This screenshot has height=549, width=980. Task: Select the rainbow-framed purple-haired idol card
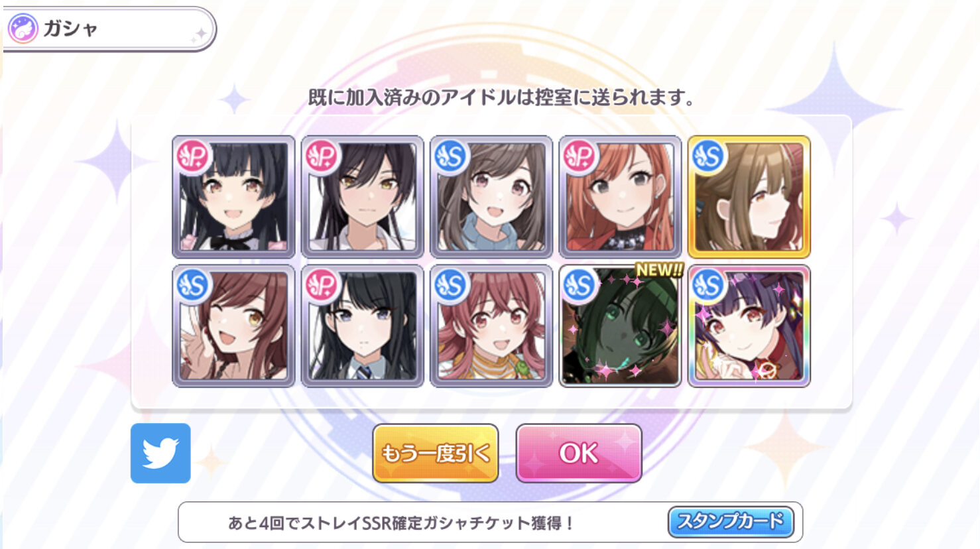click(x=749, y=326)
